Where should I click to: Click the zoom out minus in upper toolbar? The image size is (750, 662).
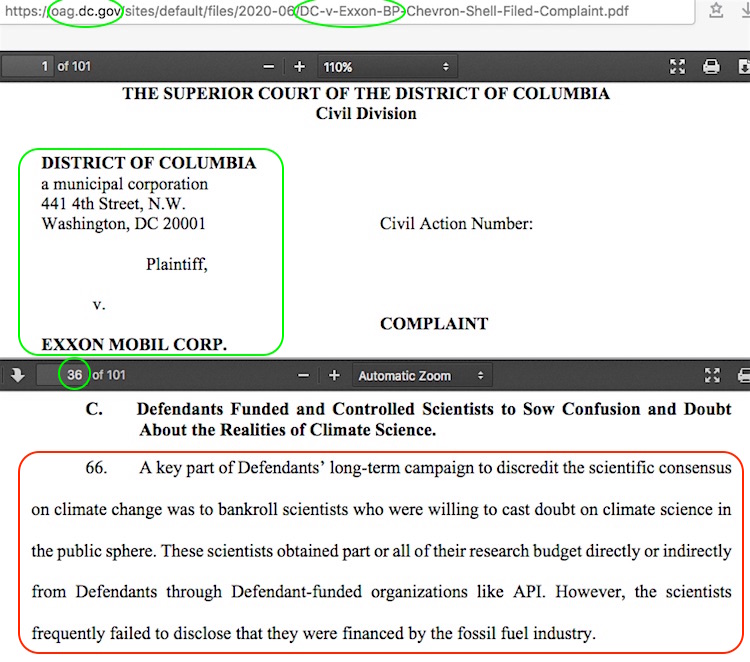(x=268, y=66)
